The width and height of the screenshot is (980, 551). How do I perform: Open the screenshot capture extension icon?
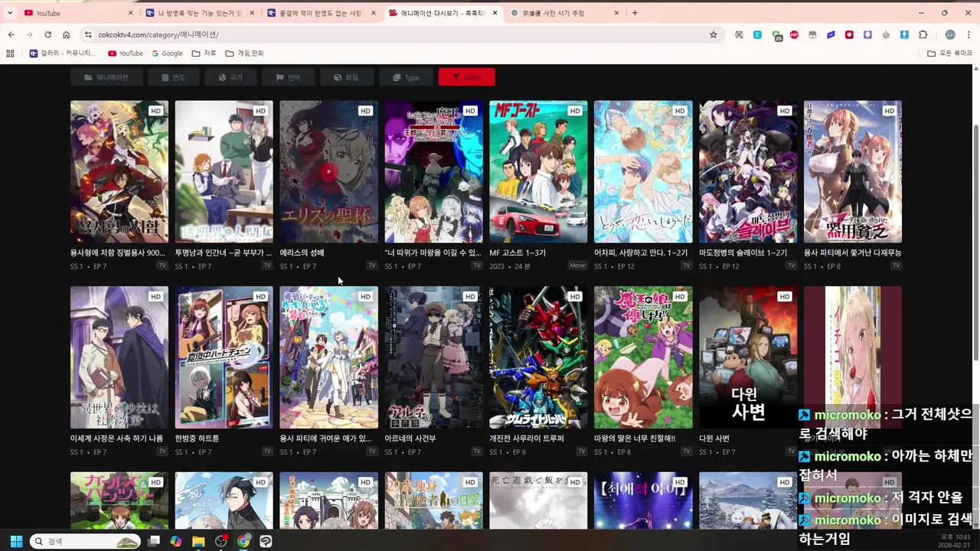point(739,34)
